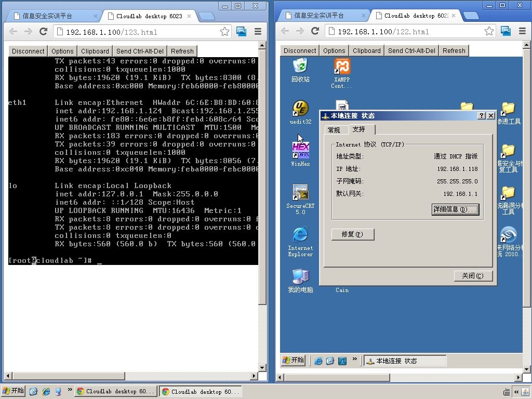
Task: Open Clipboard in right remote session
Action: point(367,50)
